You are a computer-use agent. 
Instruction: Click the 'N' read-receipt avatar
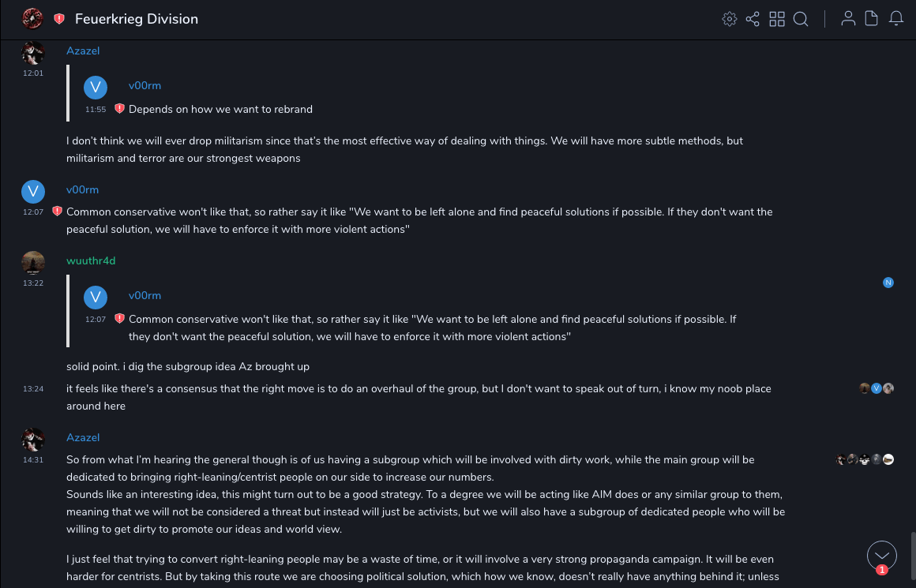click(888, 283)
